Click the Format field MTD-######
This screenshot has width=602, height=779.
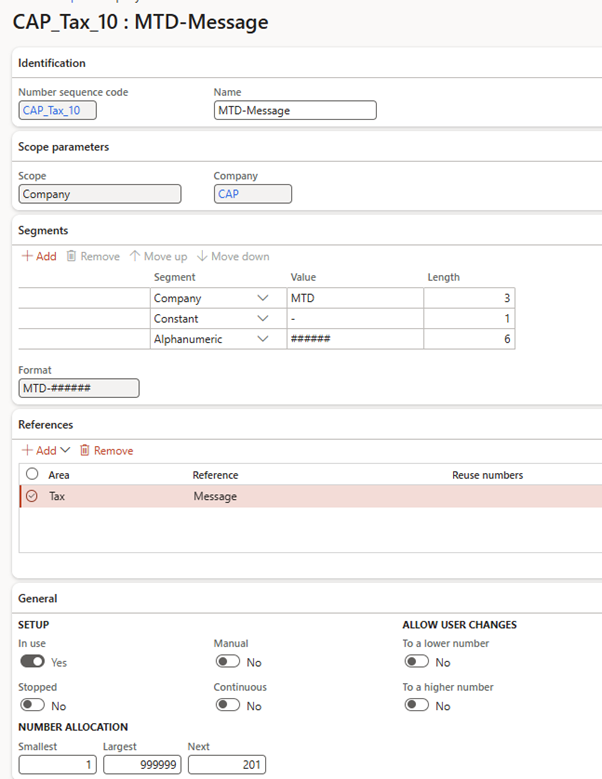tap(79, 388)
